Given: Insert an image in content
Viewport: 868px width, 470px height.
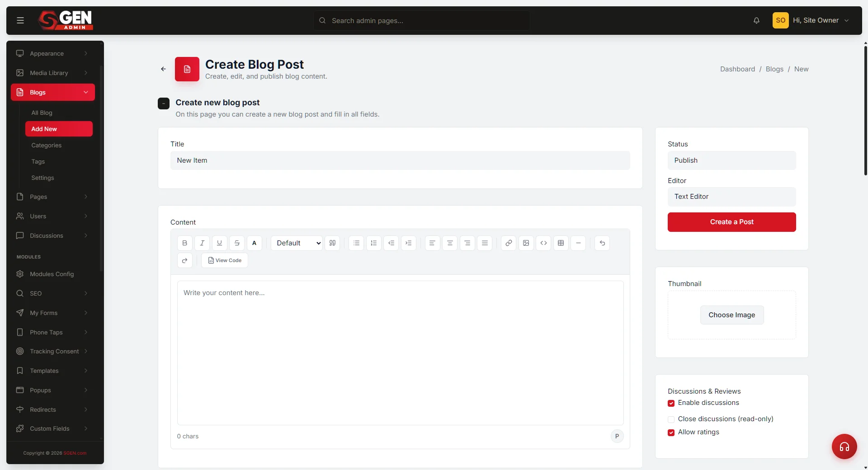Looking at the screenshot, I should (526, 243).
